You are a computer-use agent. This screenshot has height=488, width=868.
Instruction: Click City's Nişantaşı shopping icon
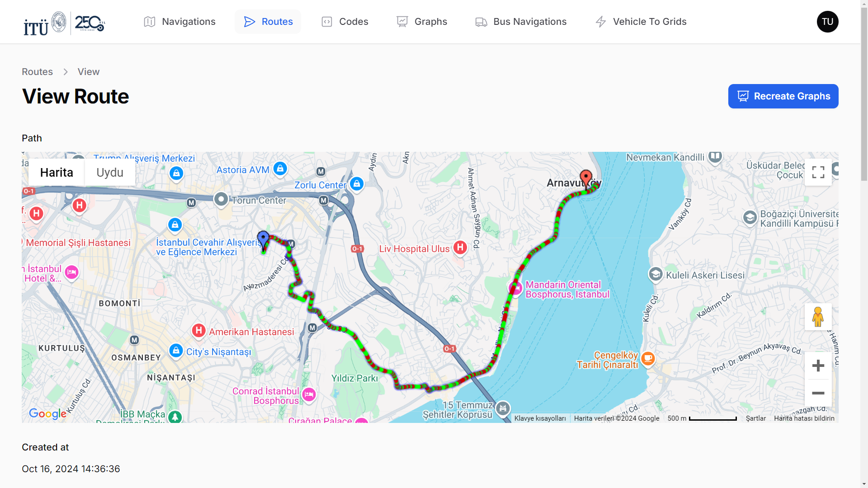(176, 350)
